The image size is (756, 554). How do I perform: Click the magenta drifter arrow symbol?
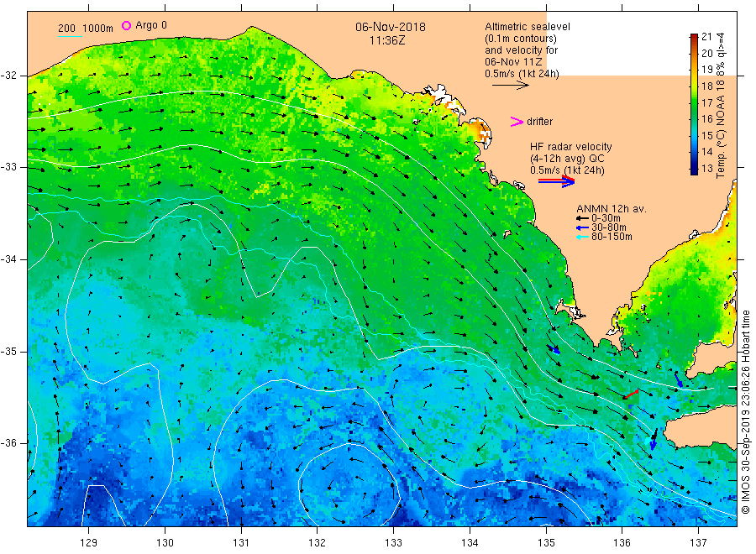(517, 122)
